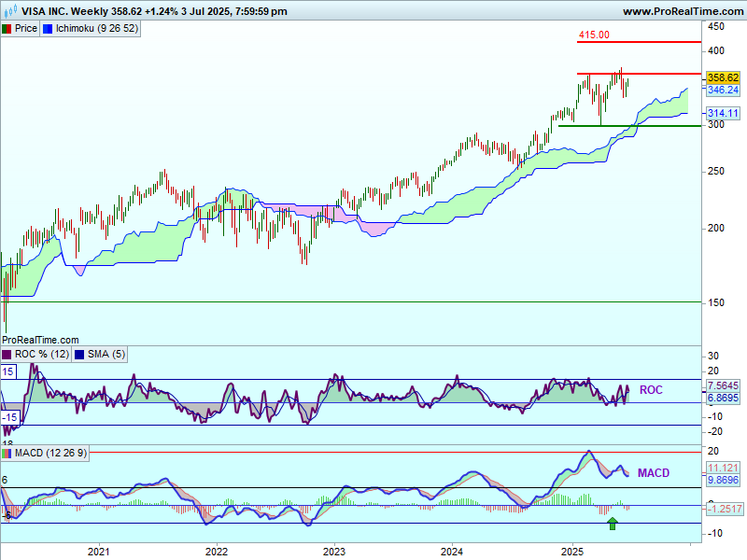Open the ROC % (12) indicator label
Viewport: 747px width, 560px height.
click(x=41, y=354)
